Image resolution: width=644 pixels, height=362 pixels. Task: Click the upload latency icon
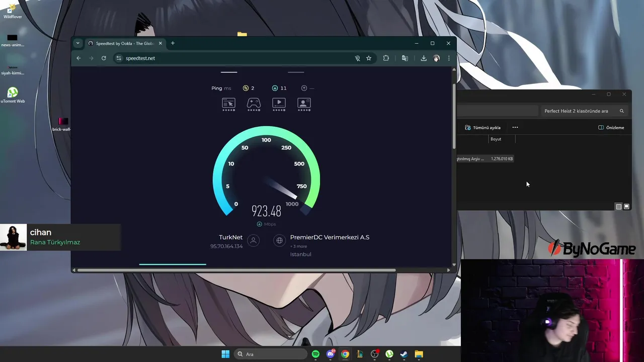click(304, 88)
